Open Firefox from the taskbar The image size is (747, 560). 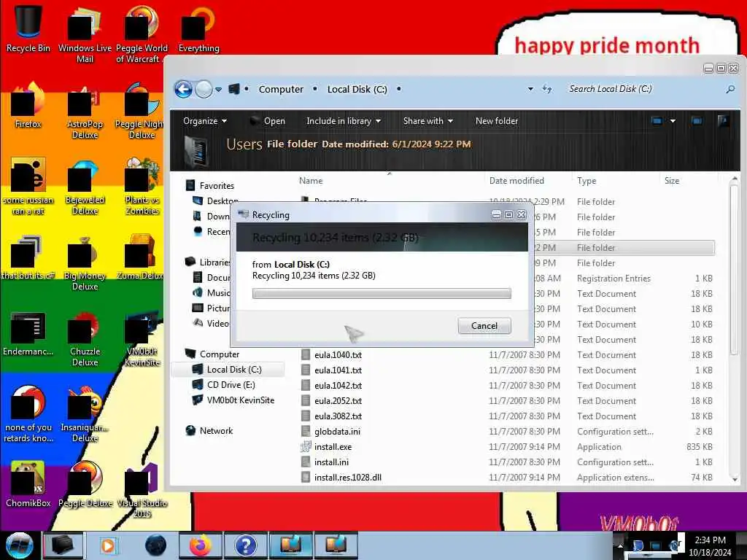[x=200, y=545]
